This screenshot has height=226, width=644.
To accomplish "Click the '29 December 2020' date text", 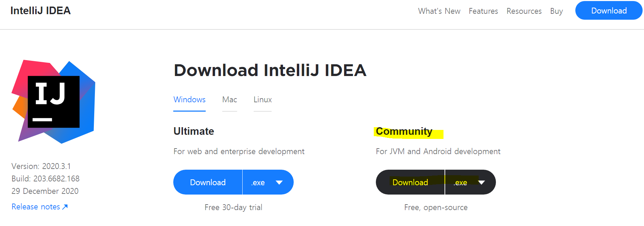I will [x=45, y=191].
